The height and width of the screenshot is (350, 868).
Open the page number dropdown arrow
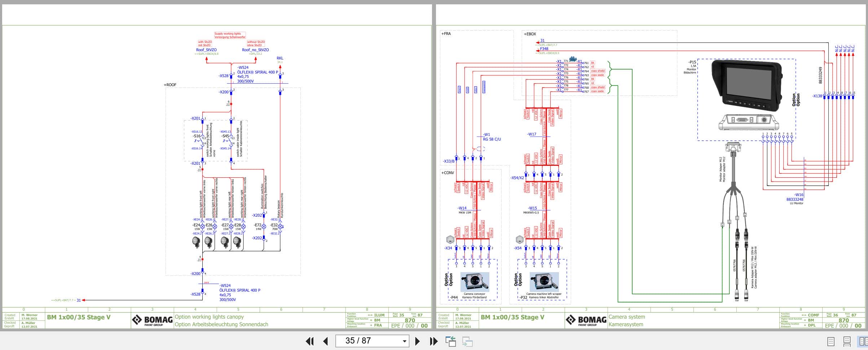click(404, 341)
